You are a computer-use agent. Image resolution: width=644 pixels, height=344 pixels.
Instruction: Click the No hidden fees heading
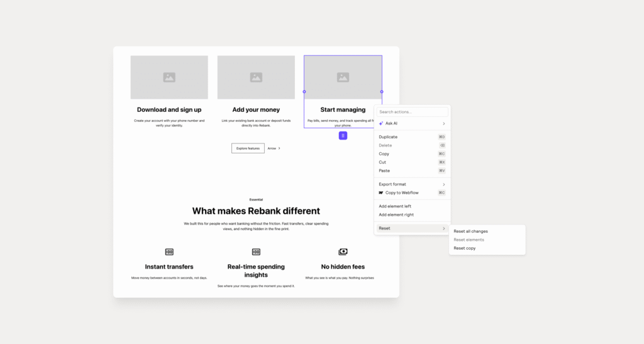click(343, 267)
